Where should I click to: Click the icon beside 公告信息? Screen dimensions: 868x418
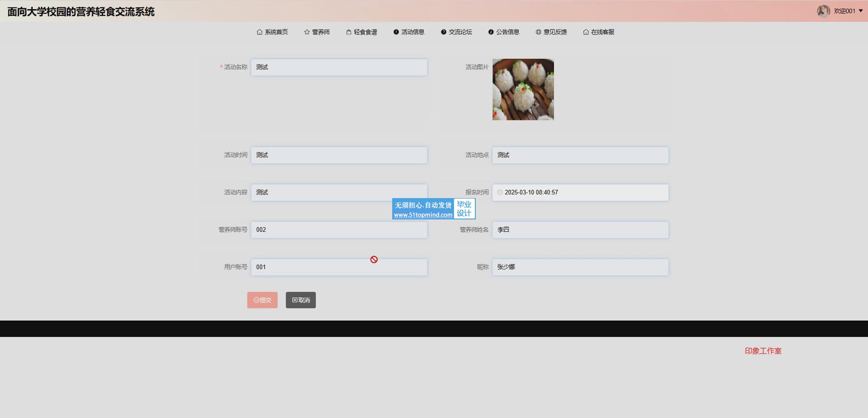491,32
